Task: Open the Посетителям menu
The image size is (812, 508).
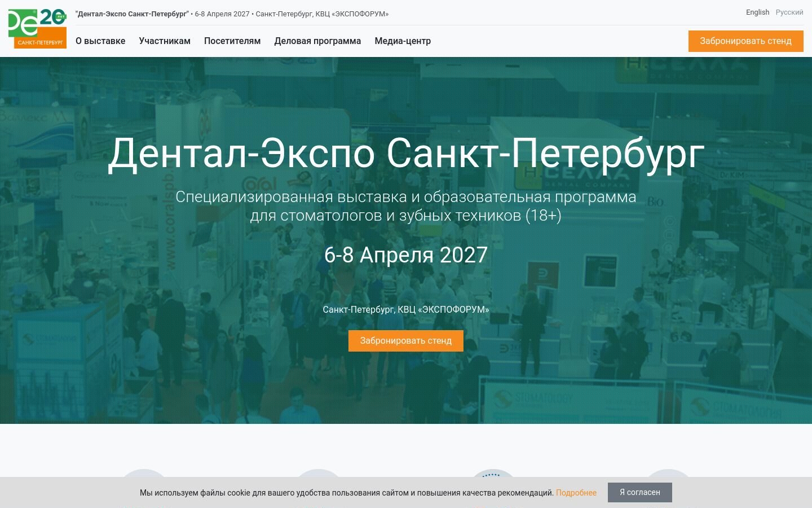Action: [232, 41]
